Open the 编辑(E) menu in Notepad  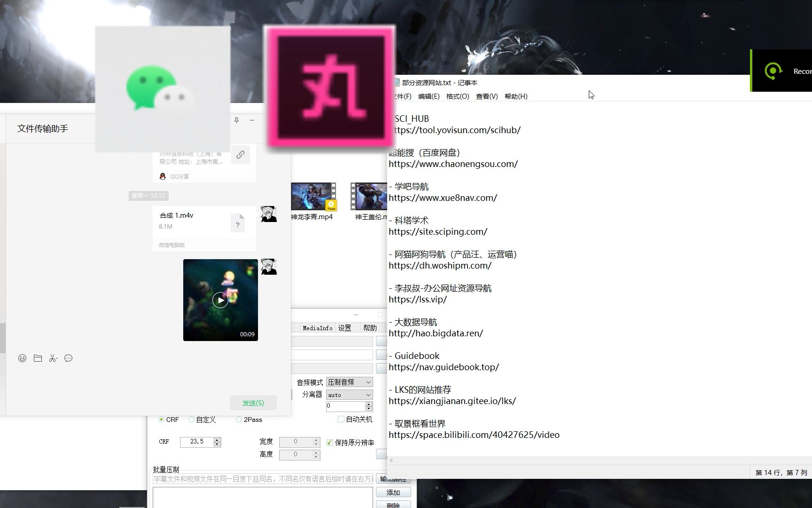click(429, 96)
